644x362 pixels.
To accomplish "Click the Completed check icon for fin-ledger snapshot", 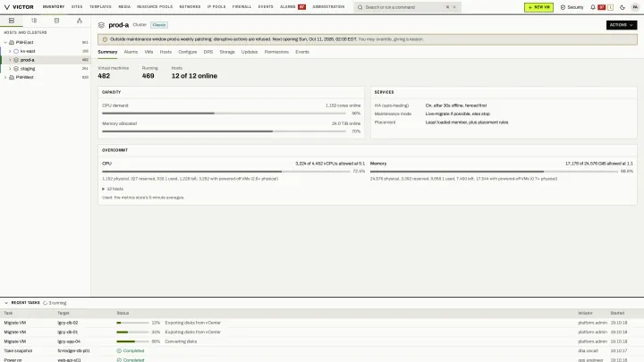I will pyautogui.click(x=119, y=351).
